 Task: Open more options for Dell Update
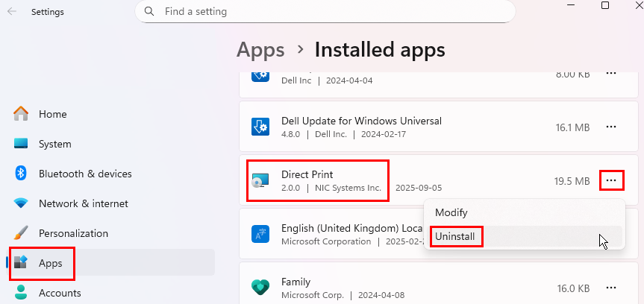(x=611, y=127)
